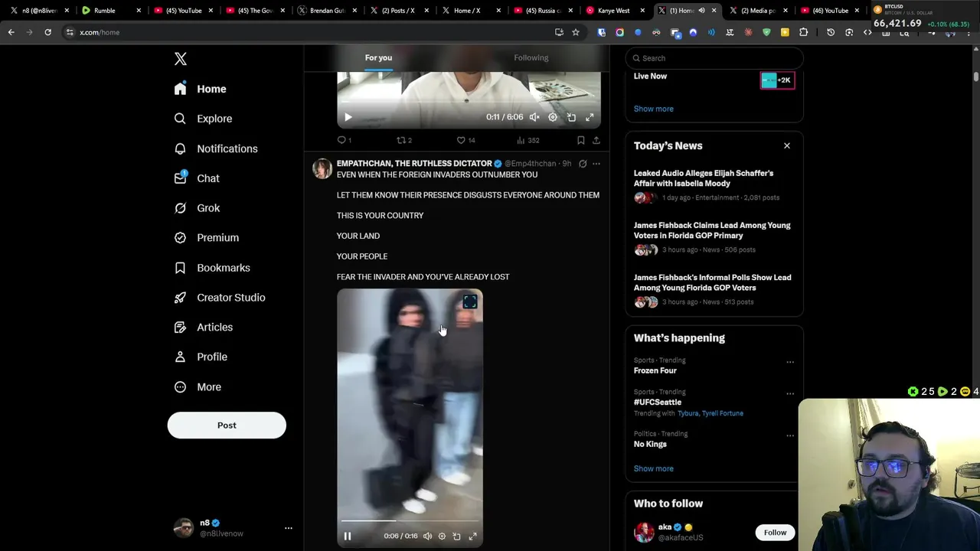Click the Post button

point(227,425)
